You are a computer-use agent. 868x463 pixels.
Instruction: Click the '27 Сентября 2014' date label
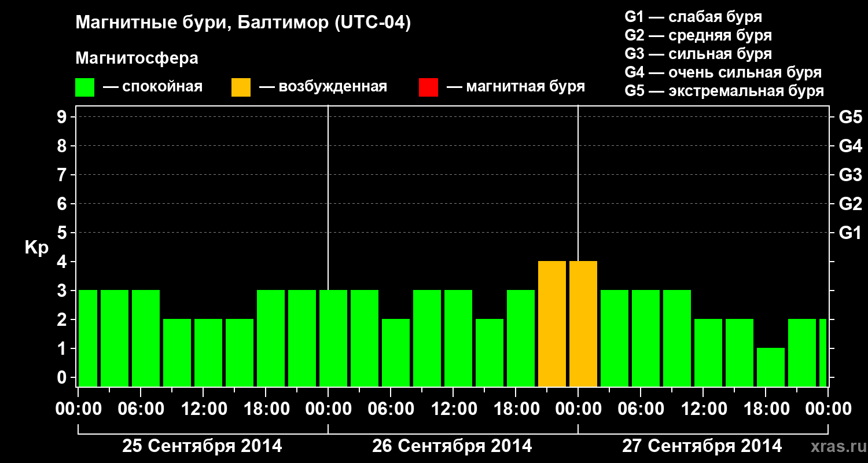(x=702, y=446)
